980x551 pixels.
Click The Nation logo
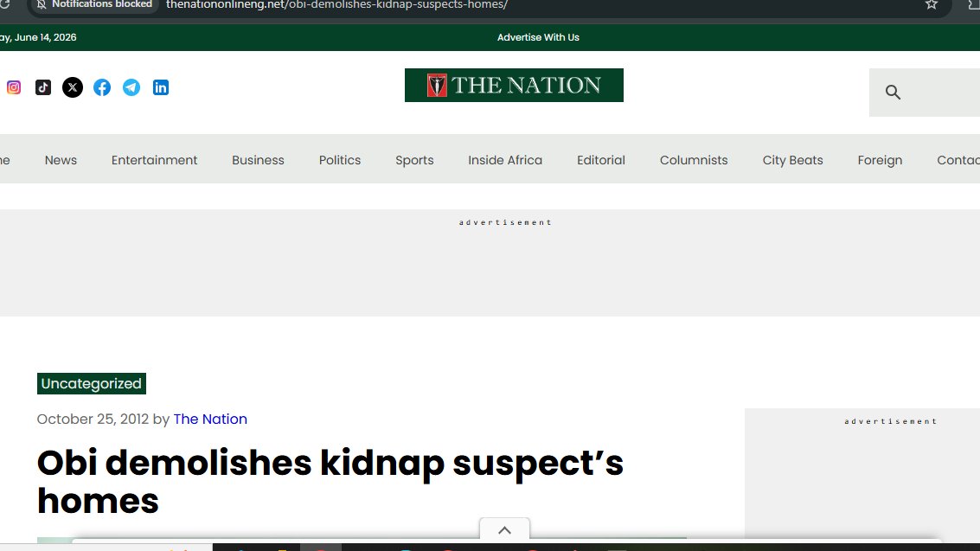pyautogui.click(x=514, y=85)
